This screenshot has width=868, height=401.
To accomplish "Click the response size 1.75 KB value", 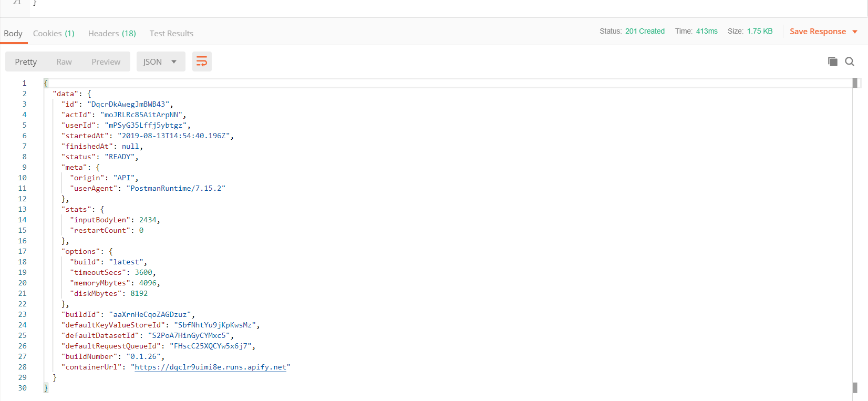I will coord(760,31).
